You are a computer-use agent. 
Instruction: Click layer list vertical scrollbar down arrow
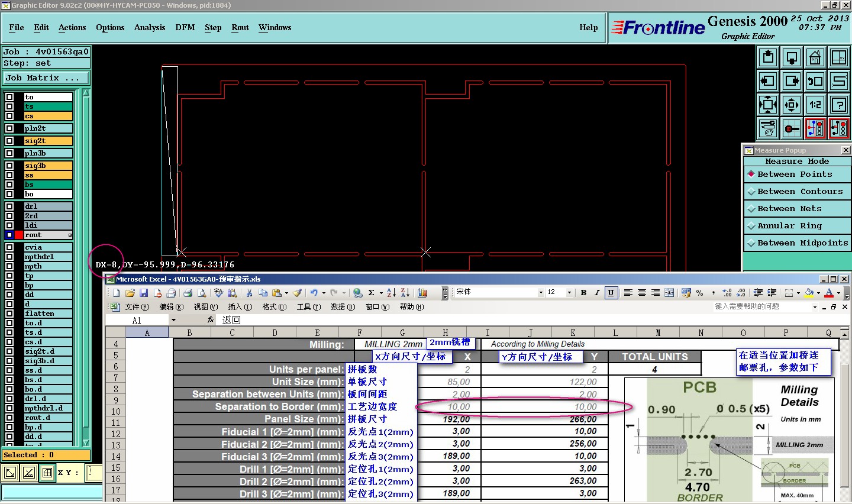86,442
